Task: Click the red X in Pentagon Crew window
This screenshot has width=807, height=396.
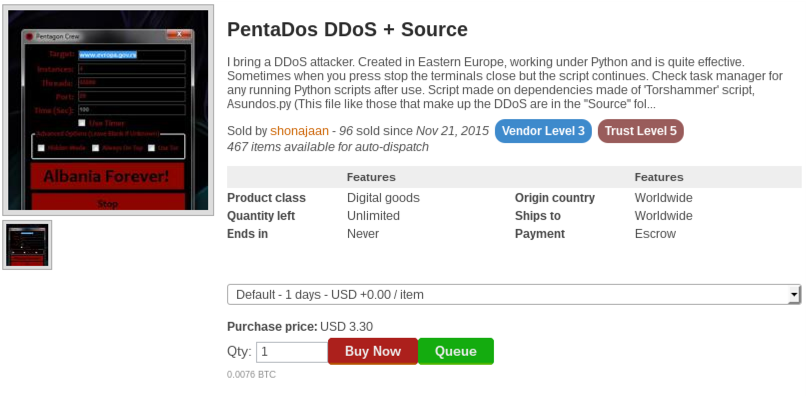Action: 179,35
